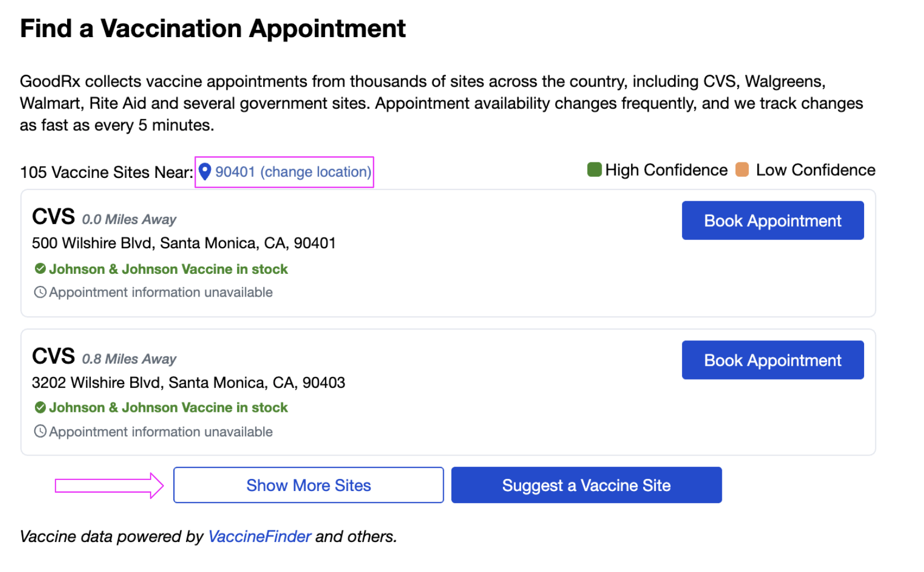Click green checkmark icon for 3202 Wilshire CVS
This screenshot has height=572, width=924.
pos(40,407)
